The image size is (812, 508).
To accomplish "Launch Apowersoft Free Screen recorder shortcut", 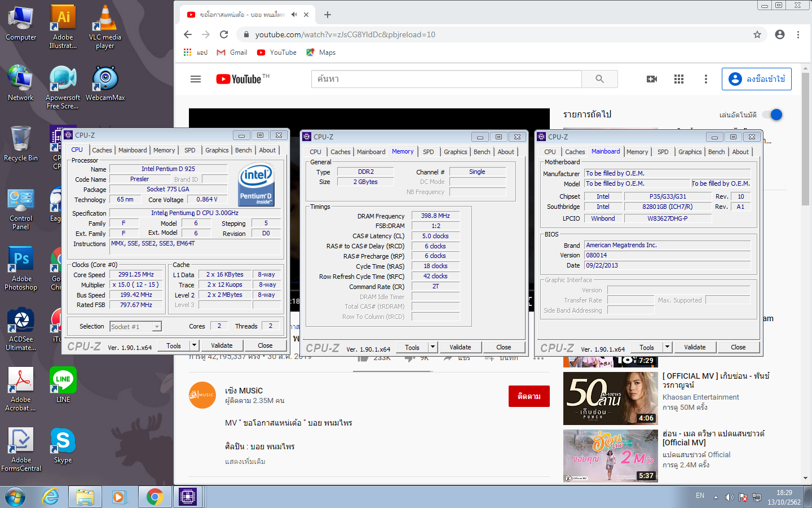I will tap(63, 87).
